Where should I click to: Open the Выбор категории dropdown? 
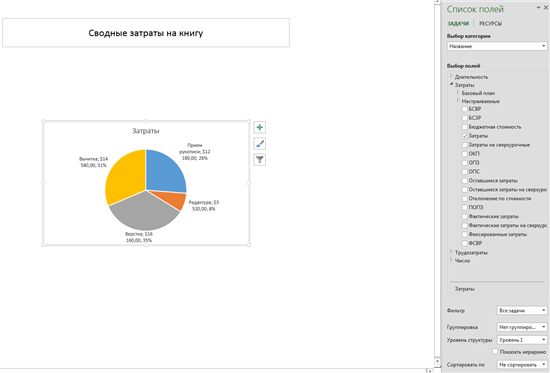[x=497, y=46]
